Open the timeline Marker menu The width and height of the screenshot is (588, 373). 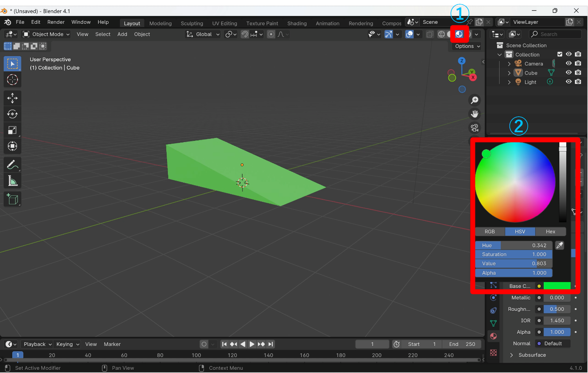[112, 344]
